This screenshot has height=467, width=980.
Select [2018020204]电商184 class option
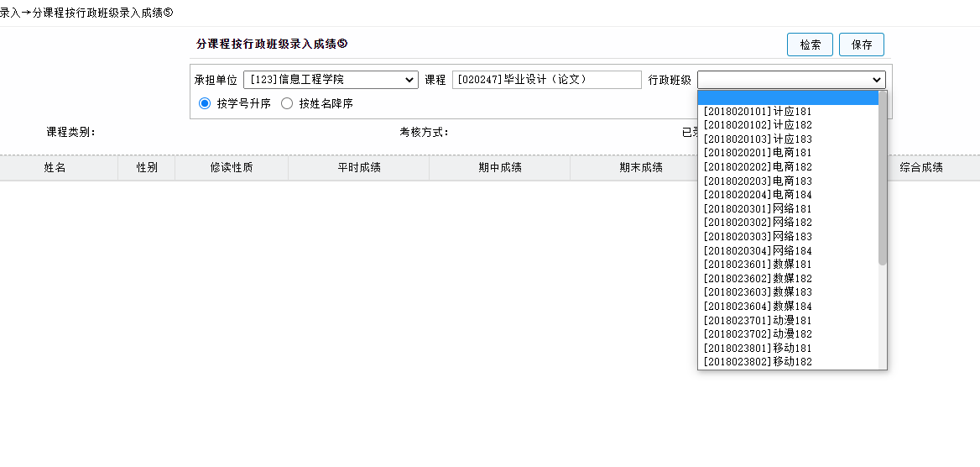pyautogui.click(x=758, y=195)
